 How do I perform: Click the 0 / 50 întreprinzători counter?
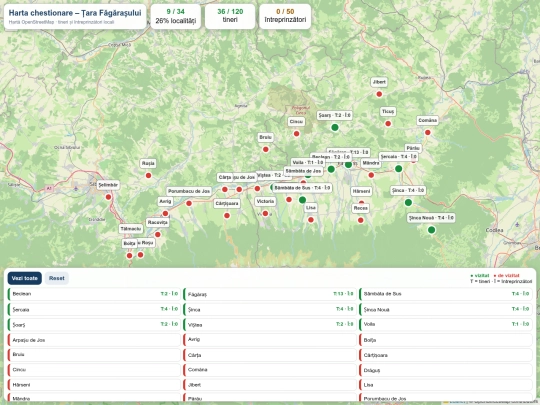(285, 16)
